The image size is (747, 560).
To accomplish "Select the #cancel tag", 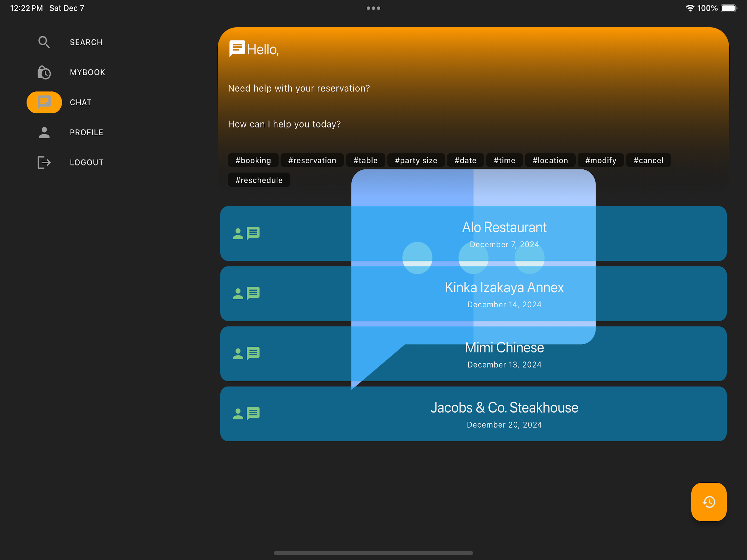I will pyautogui.click(x=648, y=160).
